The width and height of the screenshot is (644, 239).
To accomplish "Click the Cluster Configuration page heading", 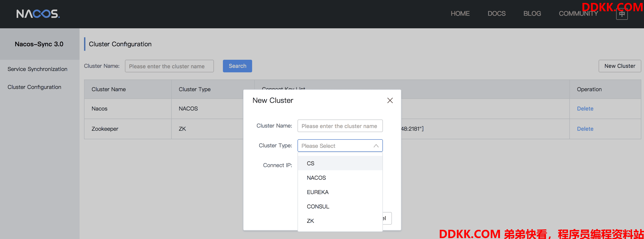I will pyautogui.click(x=120, y=44).
